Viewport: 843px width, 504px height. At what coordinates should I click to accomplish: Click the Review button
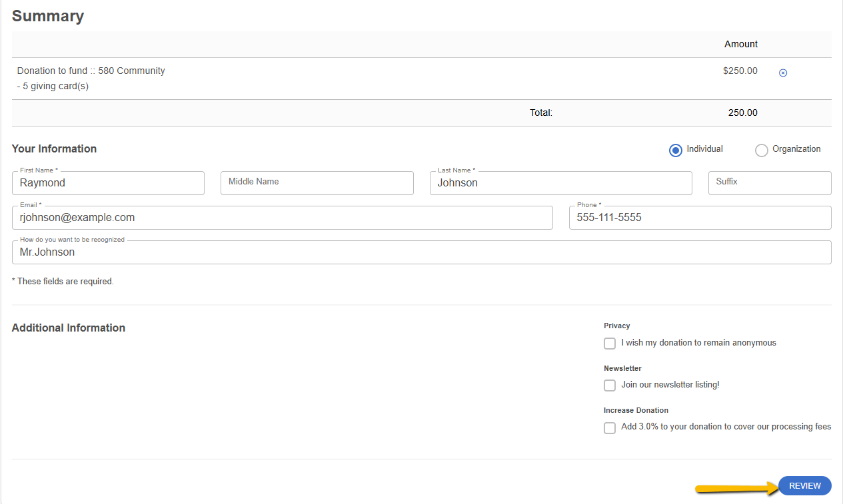pos(805,486)
